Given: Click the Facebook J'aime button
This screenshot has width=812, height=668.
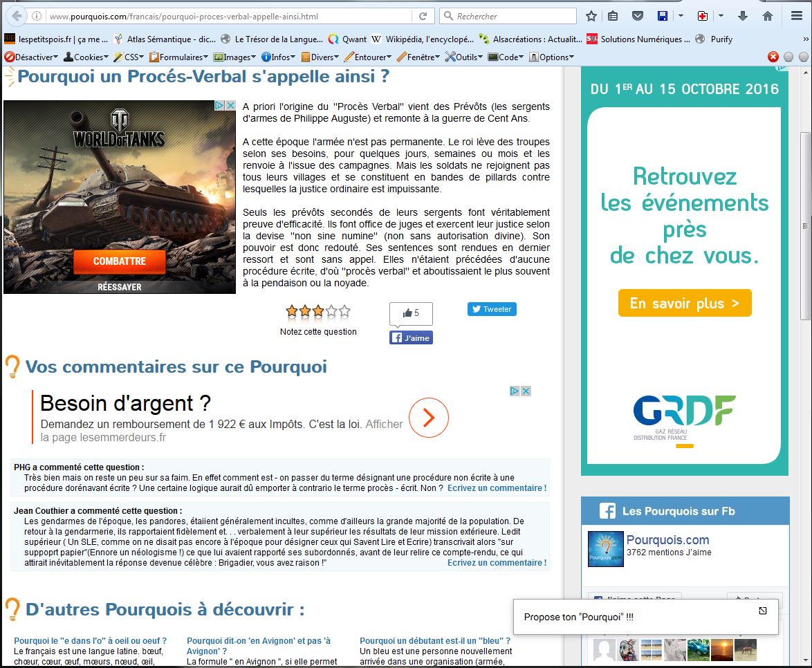Looking at the screenshot, I should 411,338.
